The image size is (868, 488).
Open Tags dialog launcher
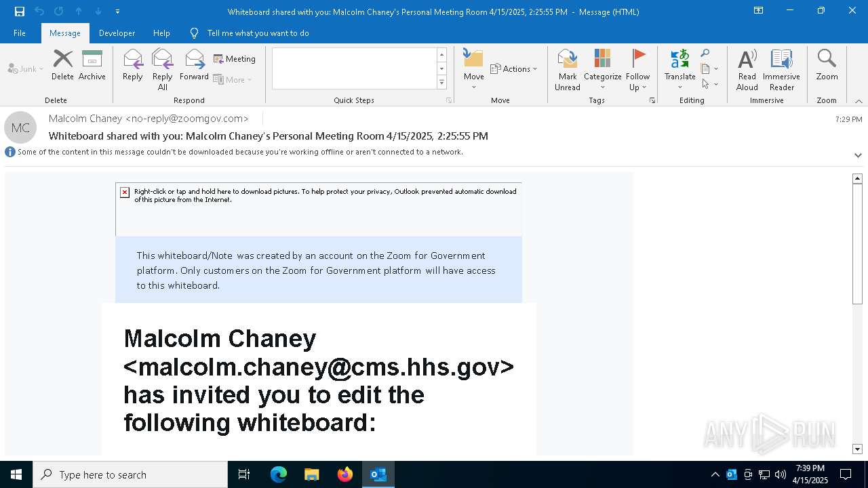point(652,100)
